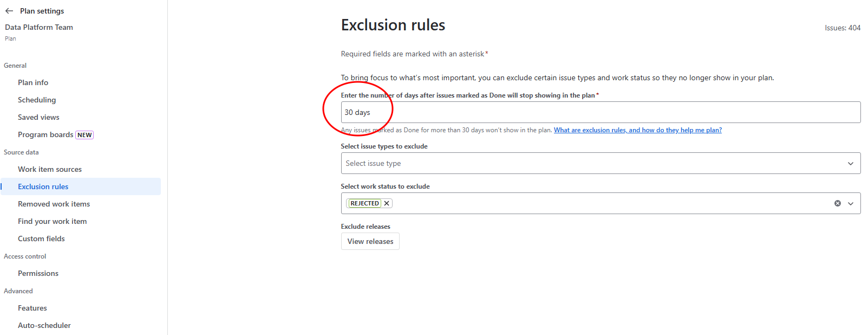868x335 pixels.
Task: Open the Permissions page
Action: (38, 273)
